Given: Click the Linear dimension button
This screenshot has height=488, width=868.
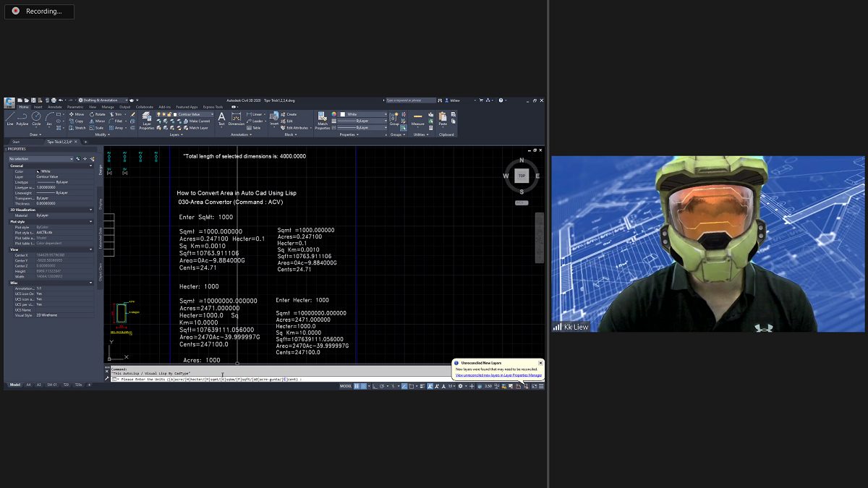Looking at the screenshot, I should point(255,114).
